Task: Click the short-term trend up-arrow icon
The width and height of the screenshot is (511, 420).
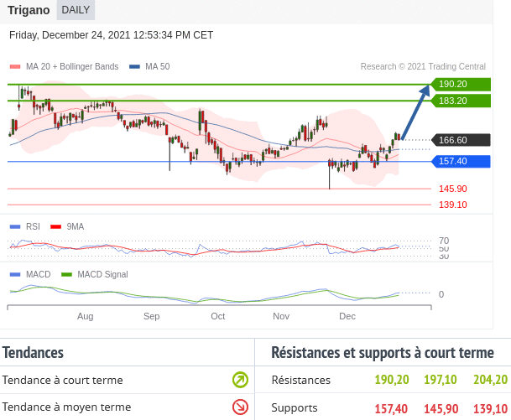Action: click(240, 380)
